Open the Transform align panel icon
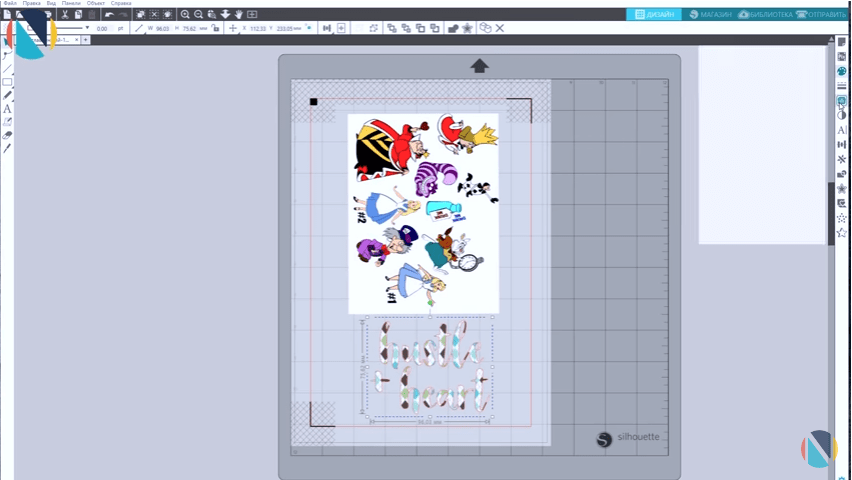852x480 pixels. pyautogui.click(x=842, y=145)
